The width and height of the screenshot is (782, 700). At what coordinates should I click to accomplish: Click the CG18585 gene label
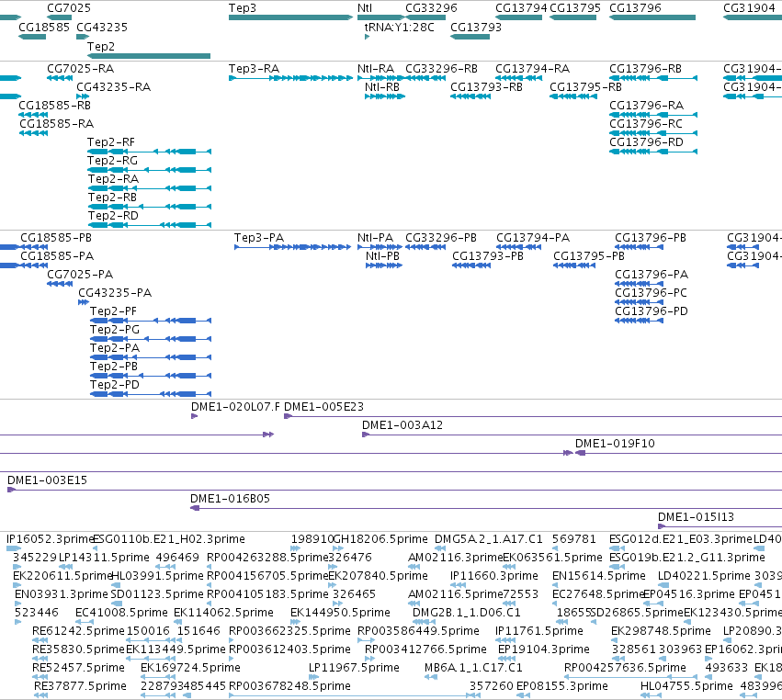coord(44,27)
